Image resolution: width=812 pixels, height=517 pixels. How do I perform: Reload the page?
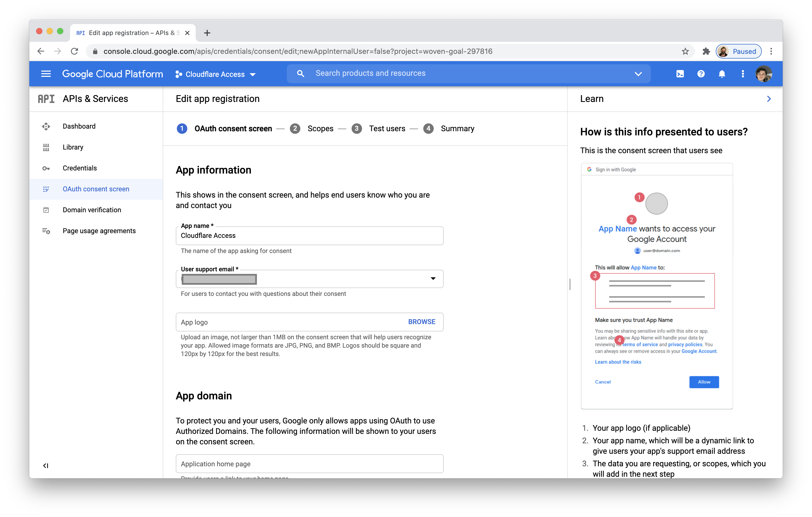point(75,51)
